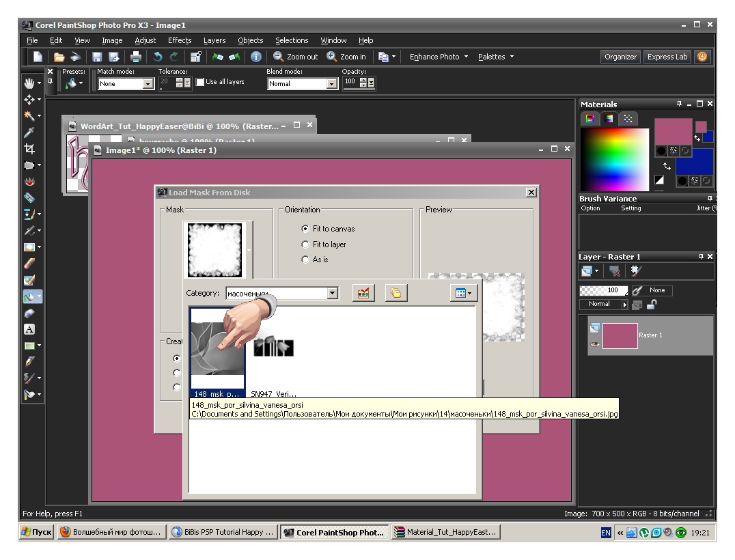This screenshot has height=560, width=735.
Task: Click the Save As icon
Action: 114,57
